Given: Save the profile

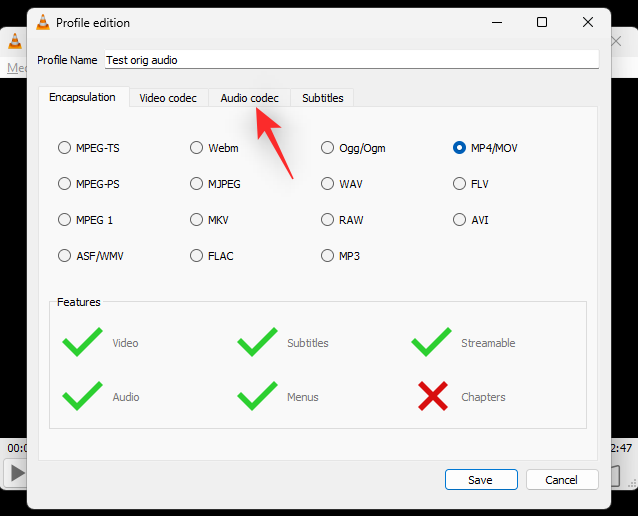Looking at the screenshot, I should 481,480.
